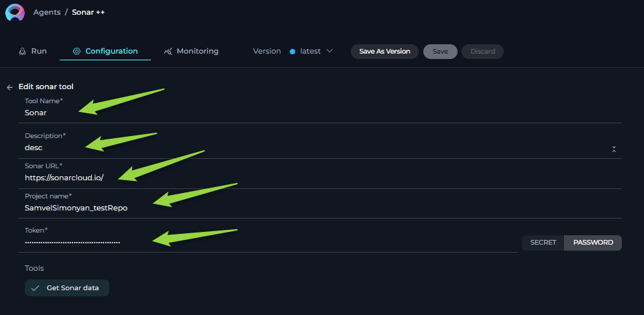Open the Agents breadcrumb link
This screenshot has height=315, width=644.
click(x=47, y=12)
